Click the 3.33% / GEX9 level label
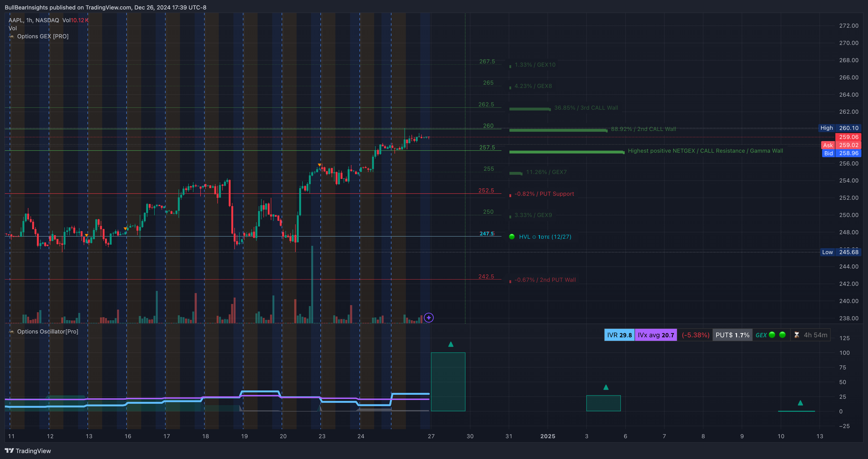The width and height of the screenshot is (868, 459). (x=533, y=215)
